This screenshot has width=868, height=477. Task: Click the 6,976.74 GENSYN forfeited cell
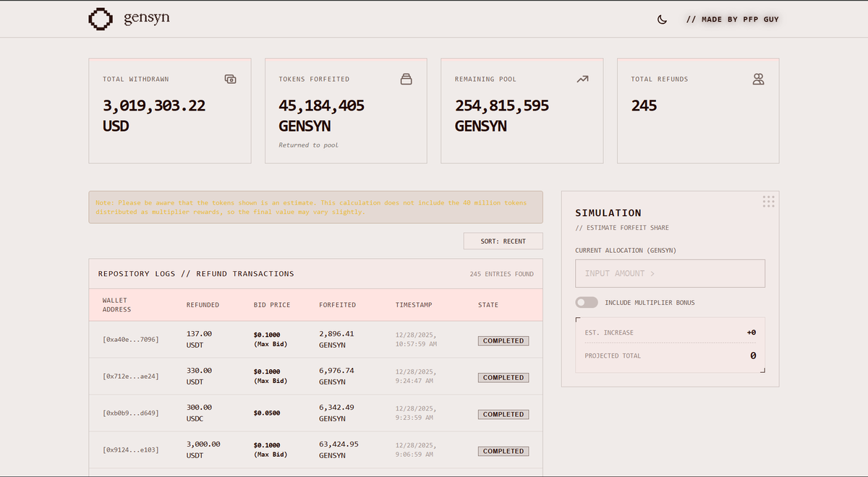336,376
